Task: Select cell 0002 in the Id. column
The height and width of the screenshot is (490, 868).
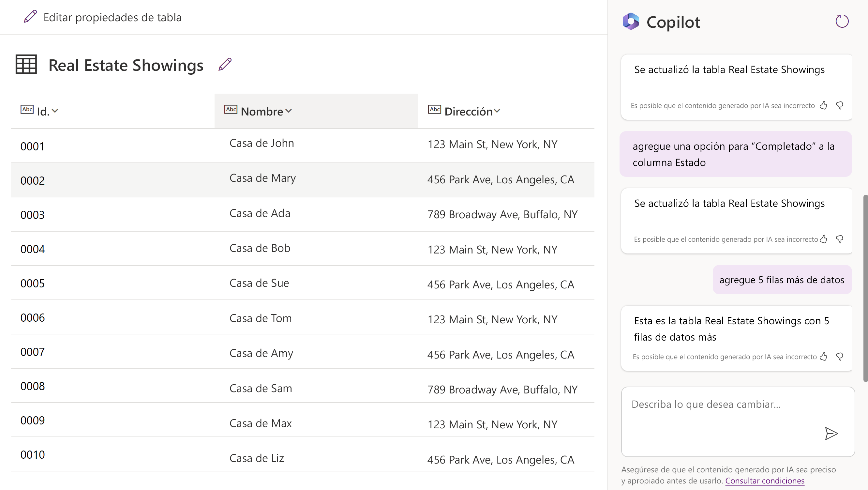Action: click(32, 180)
